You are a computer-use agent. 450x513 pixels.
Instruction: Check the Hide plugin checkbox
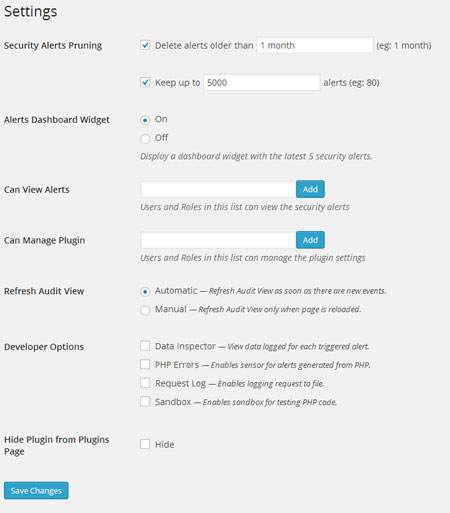145,444
